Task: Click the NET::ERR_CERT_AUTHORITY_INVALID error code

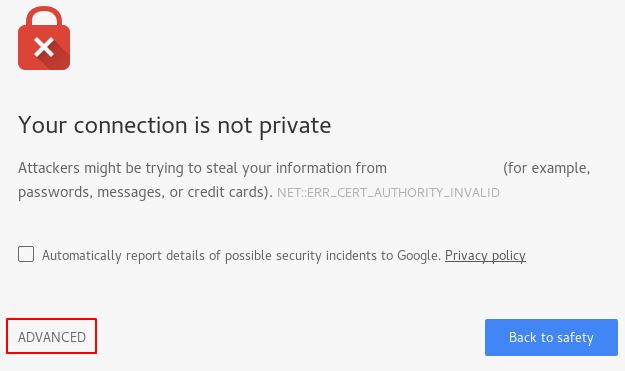Action: pos(388,193)
